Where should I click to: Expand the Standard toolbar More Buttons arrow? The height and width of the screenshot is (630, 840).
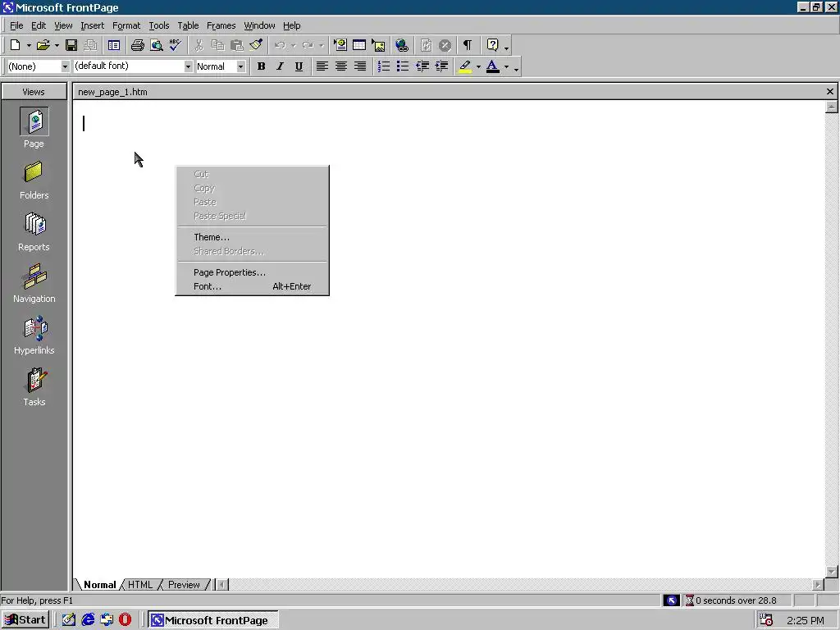[506, 48]
